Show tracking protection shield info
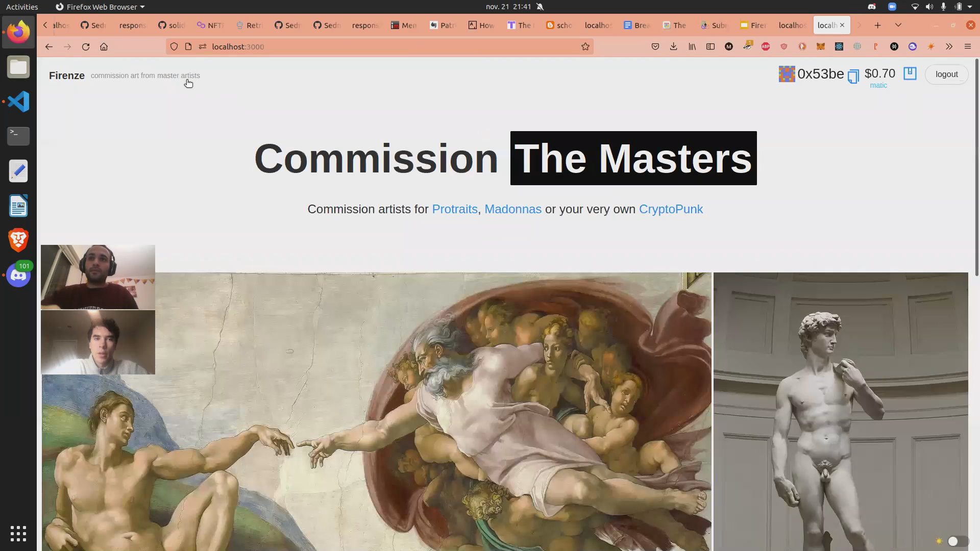The height and width of the screenshot is (551, 980). (x=174, y=46)
